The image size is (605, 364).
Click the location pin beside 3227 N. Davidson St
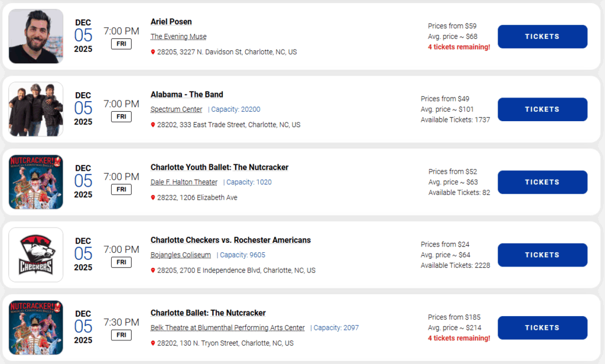pos(153,52)
